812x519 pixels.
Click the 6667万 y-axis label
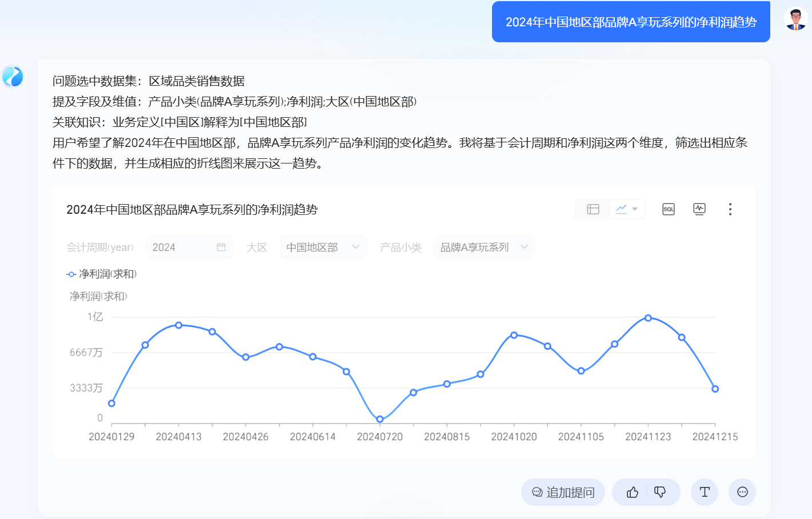(x=86, y=353)
